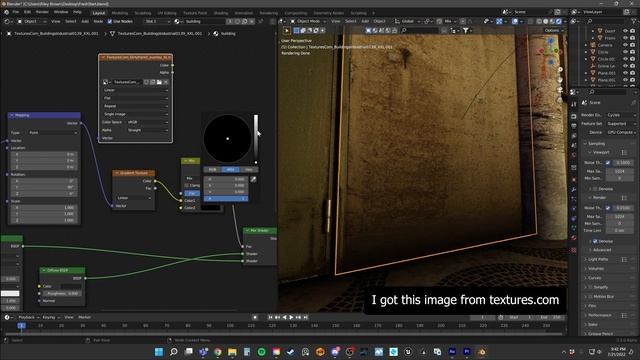Click the timeline Marker menu
Screen dimensions: 640x360
(84, 317)
